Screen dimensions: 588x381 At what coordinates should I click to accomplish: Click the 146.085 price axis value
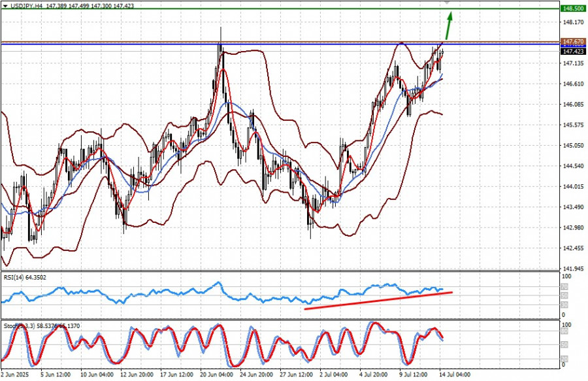coord(574,105)
